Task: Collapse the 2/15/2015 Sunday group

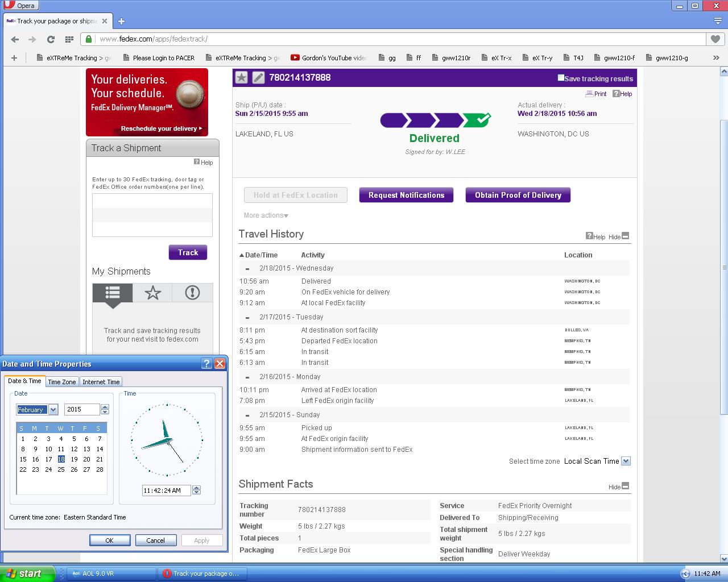Action: click(247, 415)
